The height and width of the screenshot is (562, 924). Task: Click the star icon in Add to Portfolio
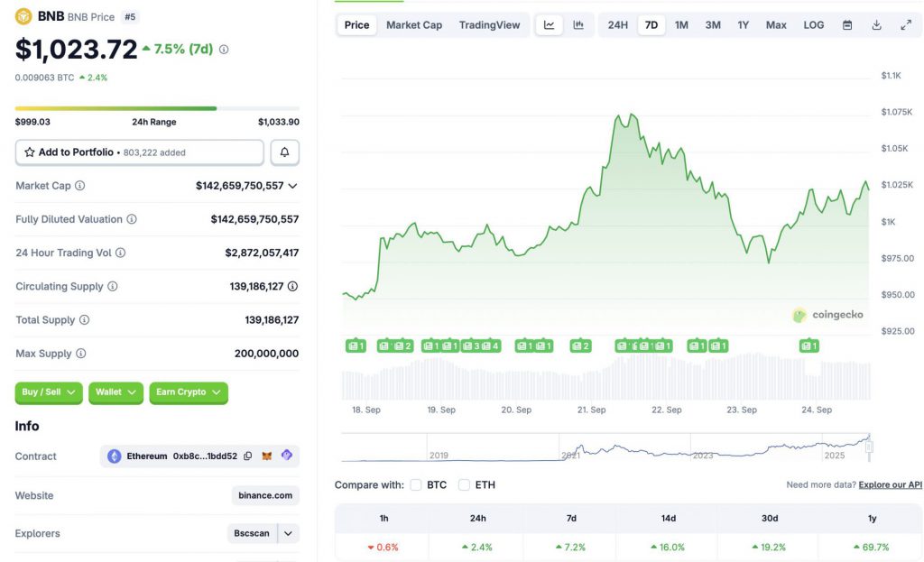coord(30,152)
